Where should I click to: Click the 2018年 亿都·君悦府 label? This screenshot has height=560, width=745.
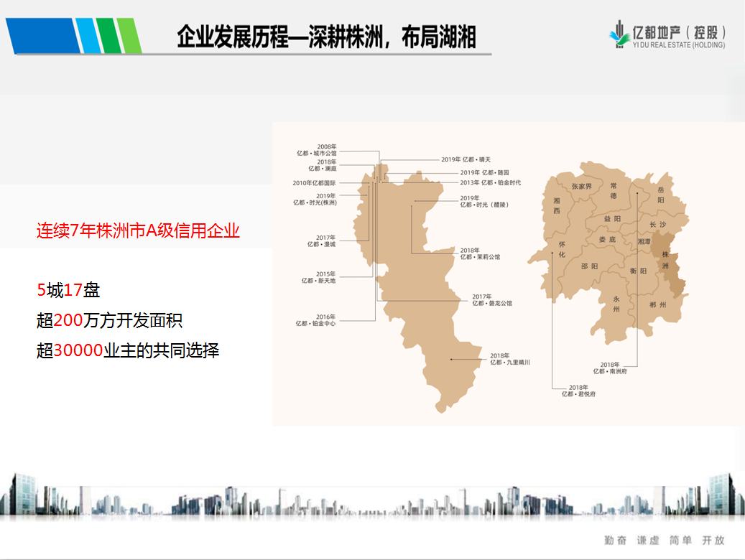578,391
